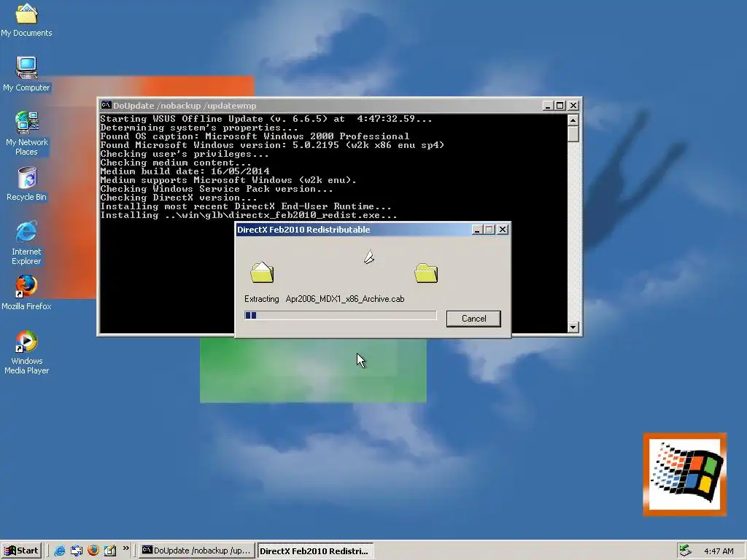Screen dimensions: 747x560
Task: Click the 'Starting WSUS Offline Update' console line
Action: click(x=266, y=119)
